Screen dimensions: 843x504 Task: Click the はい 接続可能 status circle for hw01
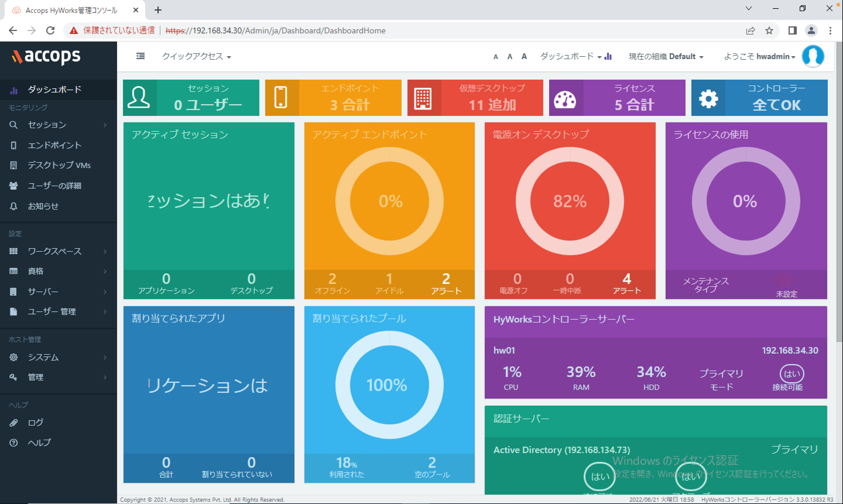(x=791, y=374)
